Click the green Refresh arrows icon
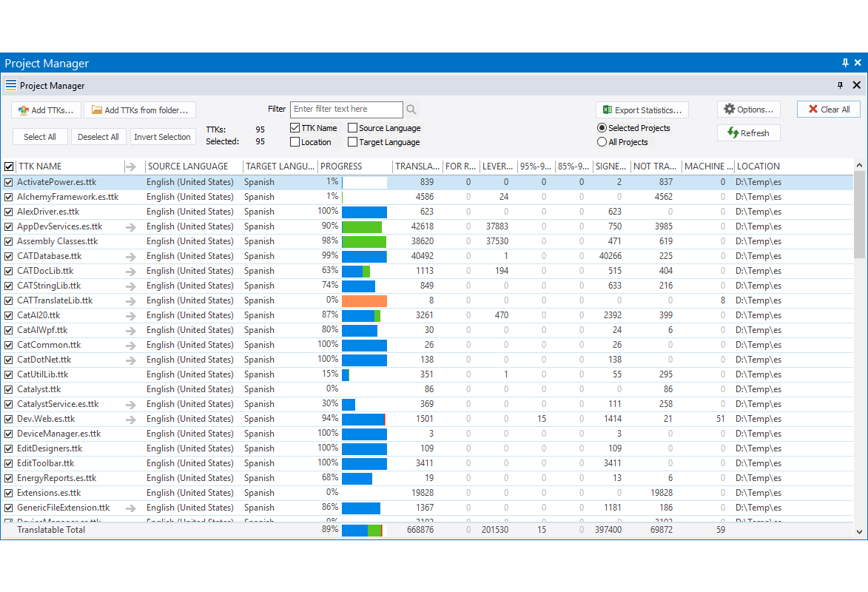 (733, 133)
